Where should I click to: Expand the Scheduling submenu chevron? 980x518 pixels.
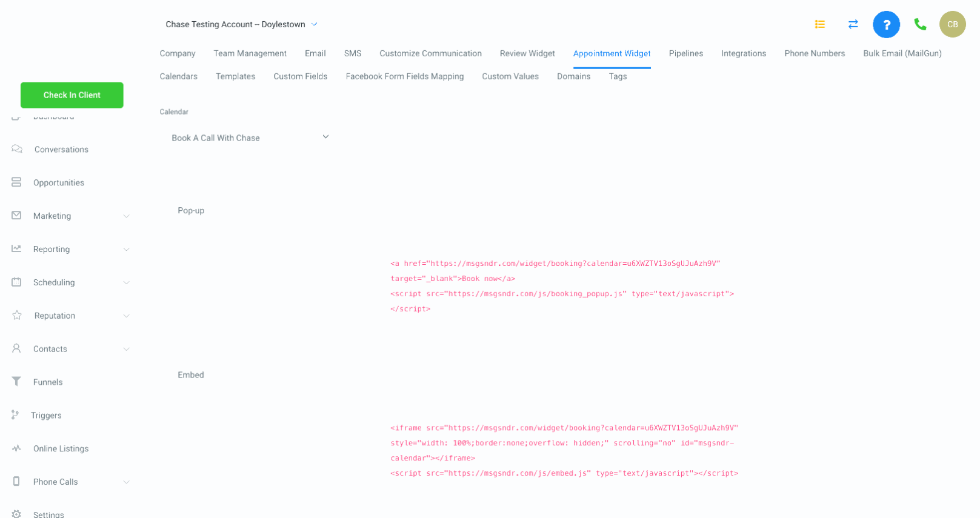tap(127, 283)
